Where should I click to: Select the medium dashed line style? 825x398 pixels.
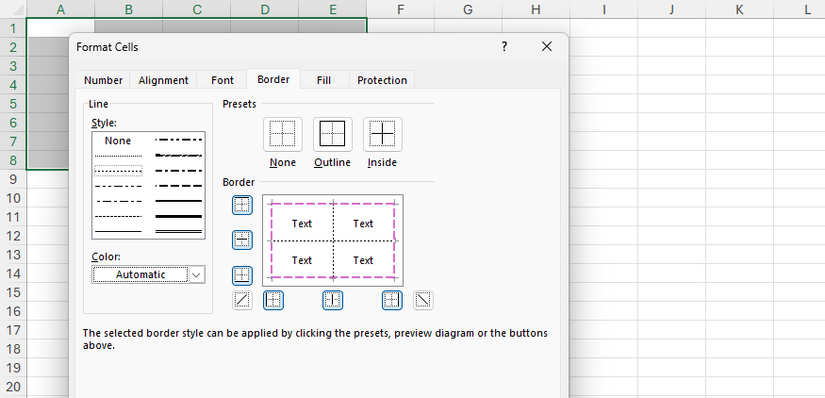[x=179, y=186]
